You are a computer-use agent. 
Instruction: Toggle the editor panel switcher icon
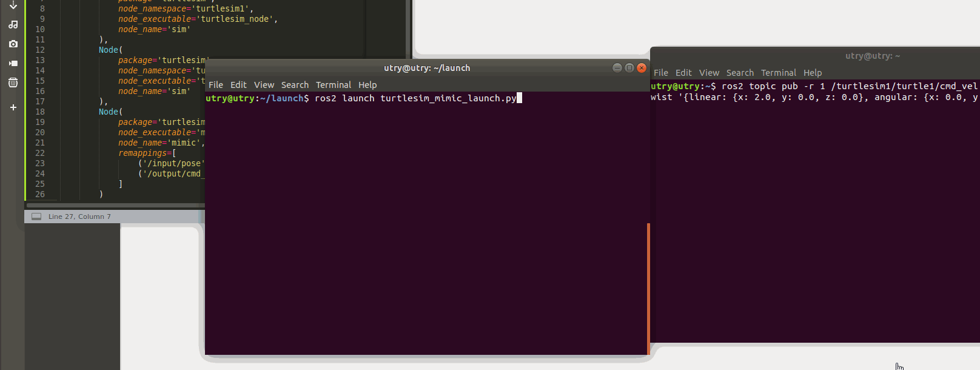tap(36, 217)
